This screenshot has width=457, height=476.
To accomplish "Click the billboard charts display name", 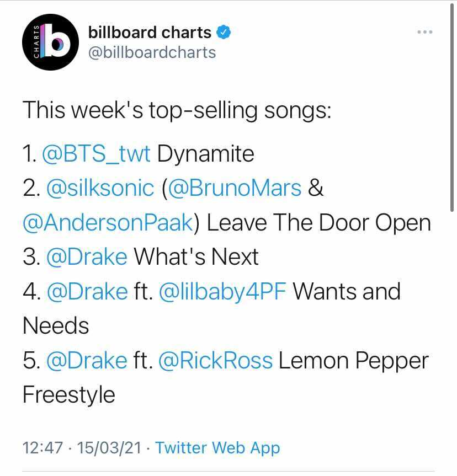I will coord(150,32).
